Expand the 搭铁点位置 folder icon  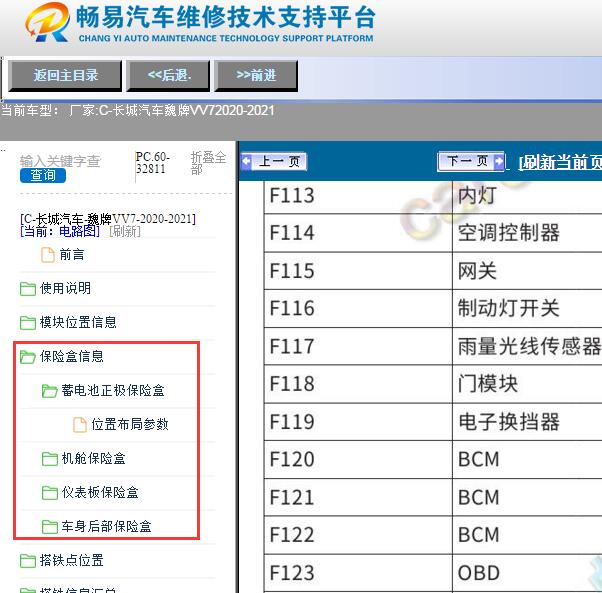(x=28, y=561)
